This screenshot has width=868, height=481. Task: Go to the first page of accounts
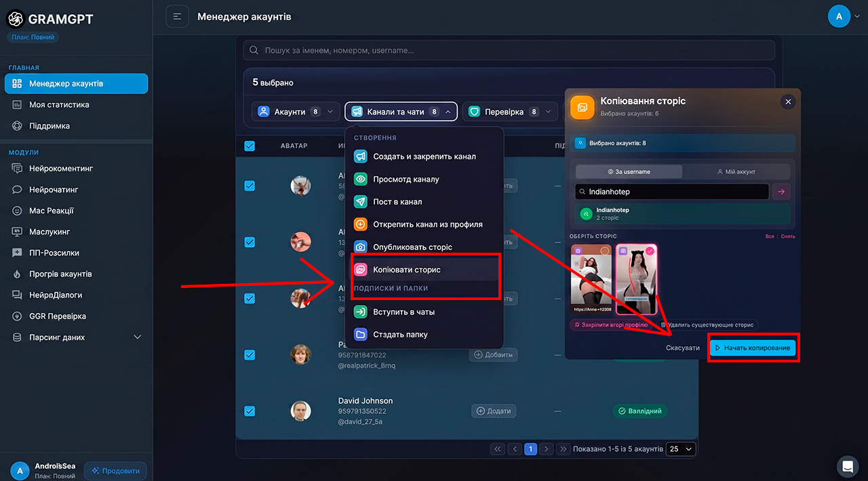498,448
